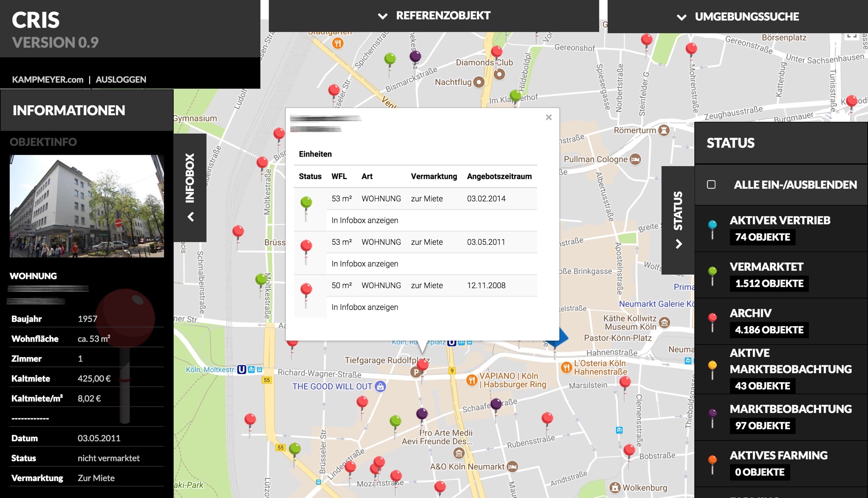868x498 pixels.
Task: Click the Ausloggen link
Action: (121, 79)
